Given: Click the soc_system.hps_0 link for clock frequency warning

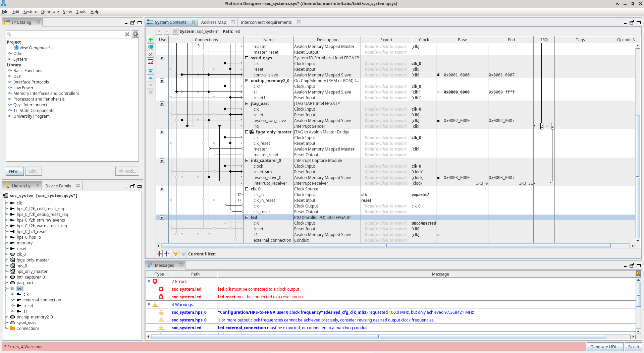Looking at the screenshot, I should [x=189, y=312].
